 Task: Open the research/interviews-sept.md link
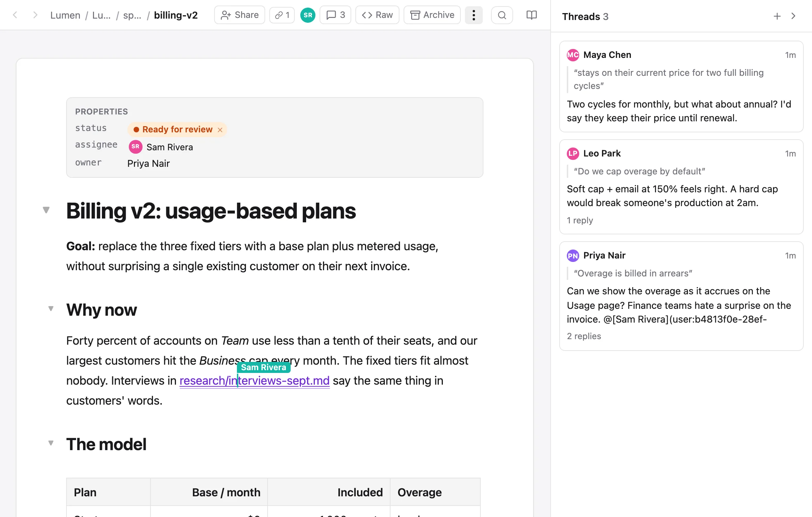(x=254, y=381)
